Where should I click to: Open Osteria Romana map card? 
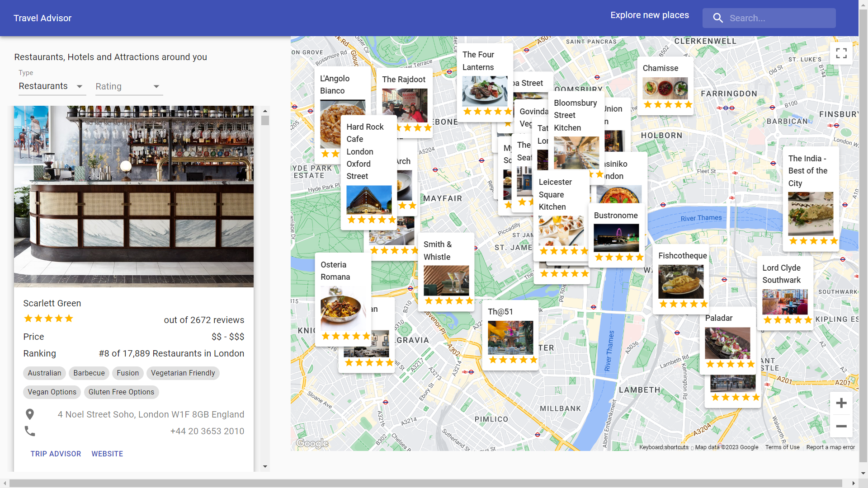click(343, 300)
